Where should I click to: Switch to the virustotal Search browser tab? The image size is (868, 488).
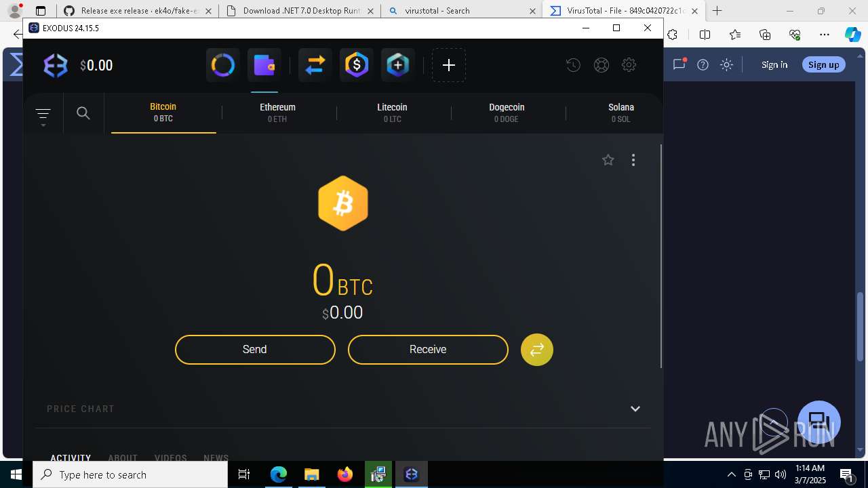(461, 11)
